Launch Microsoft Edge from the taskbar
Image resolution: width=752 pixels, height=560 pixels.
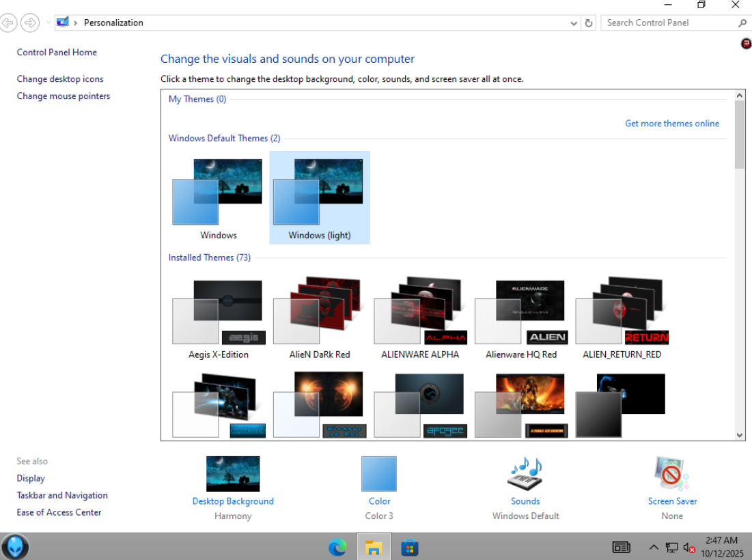[x=337, y=547]
